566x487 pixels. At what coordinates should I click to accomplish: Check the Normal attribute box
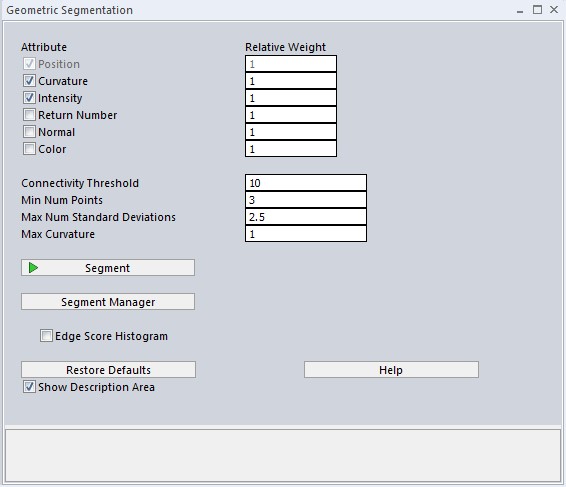(x=29, y=132)
